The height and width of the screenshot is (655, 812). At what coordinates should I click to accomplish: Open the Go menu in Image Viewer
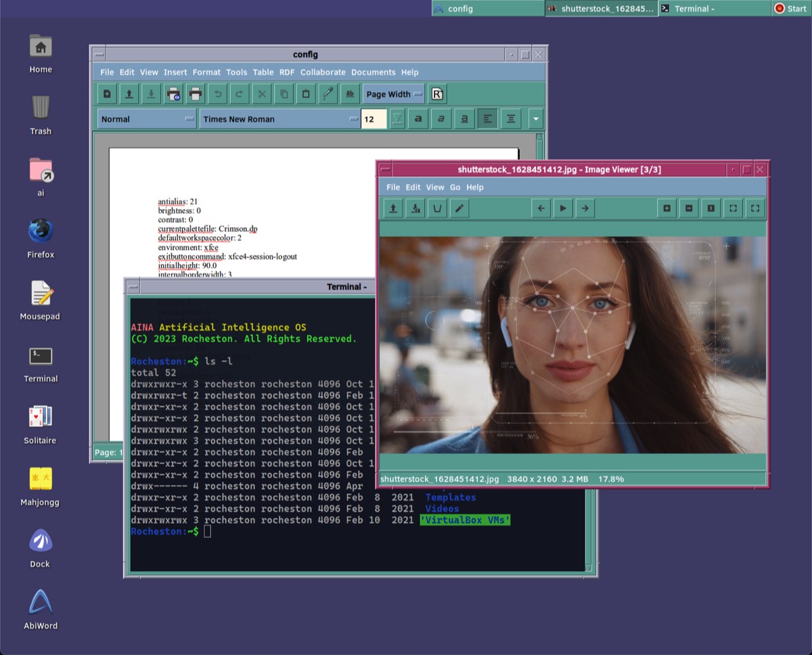[x=455, y=187]
